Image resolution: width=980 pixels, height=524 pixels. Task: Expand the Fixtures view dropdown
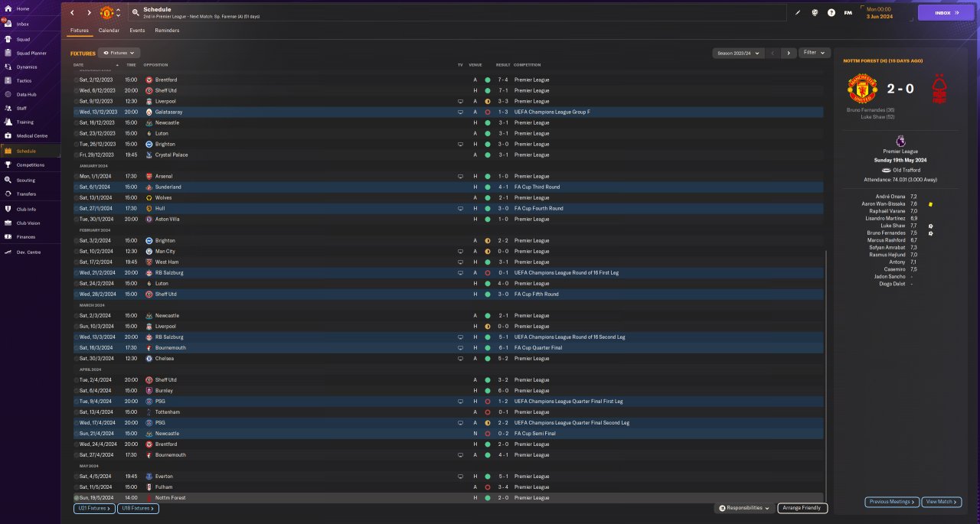[119, 53]
